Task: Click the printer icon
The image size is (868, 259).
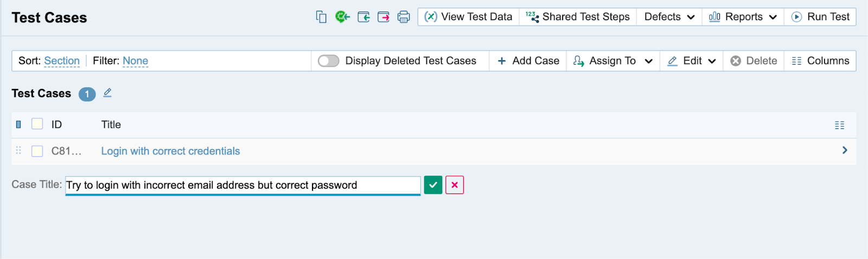Action: point(404,17)
